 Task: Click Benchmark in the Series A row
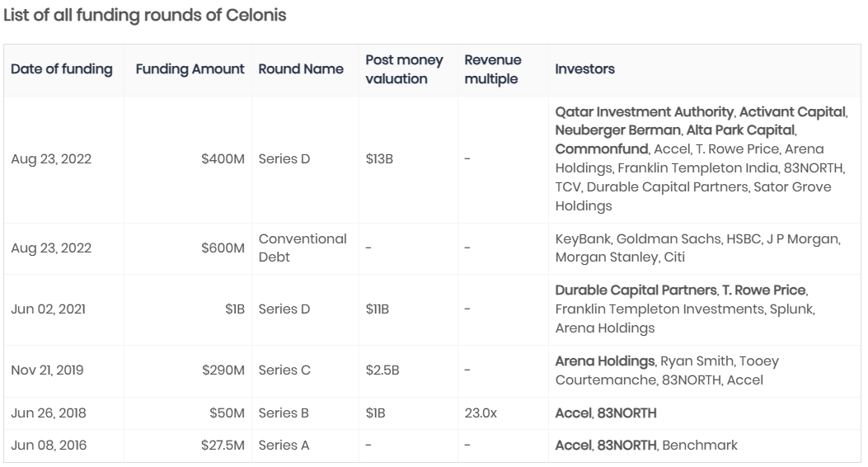click(x=700, y=445)
